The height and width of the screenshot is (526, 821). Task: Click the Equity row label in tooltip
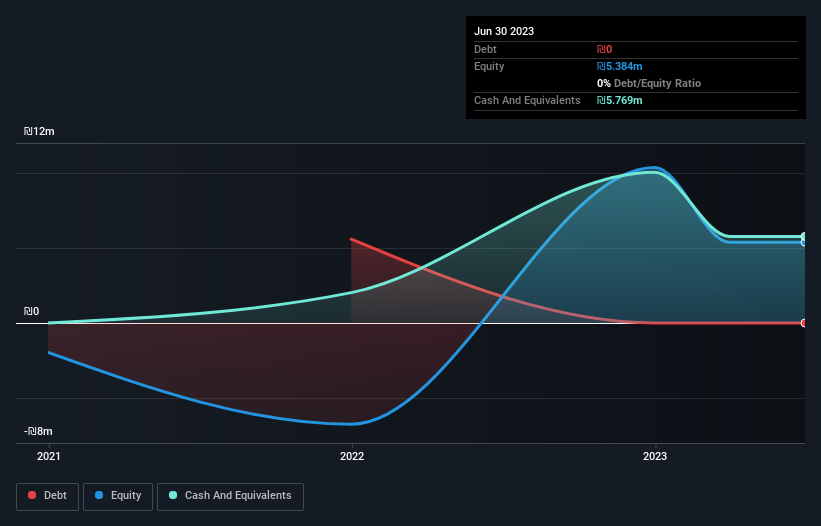(489, 66)
